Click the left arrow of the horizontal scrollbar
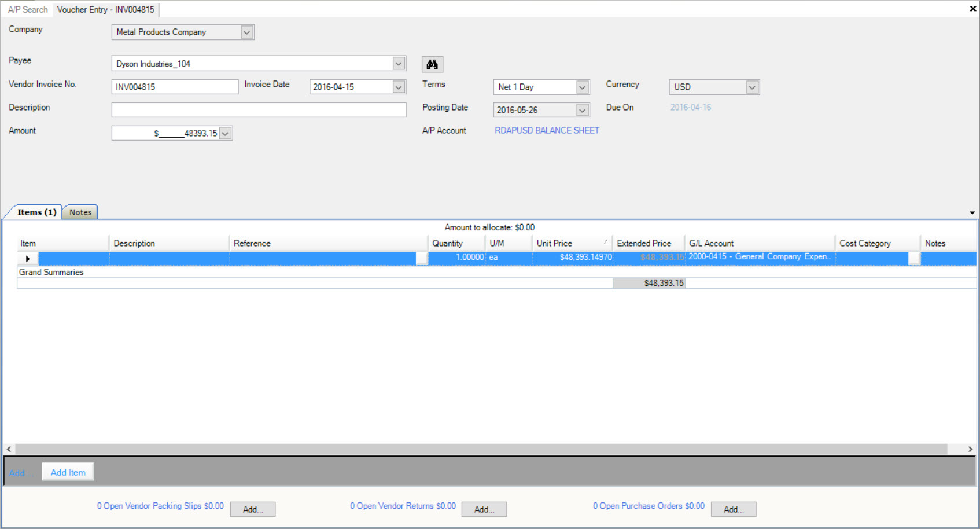Screen dimensions: 980x529 9,449
